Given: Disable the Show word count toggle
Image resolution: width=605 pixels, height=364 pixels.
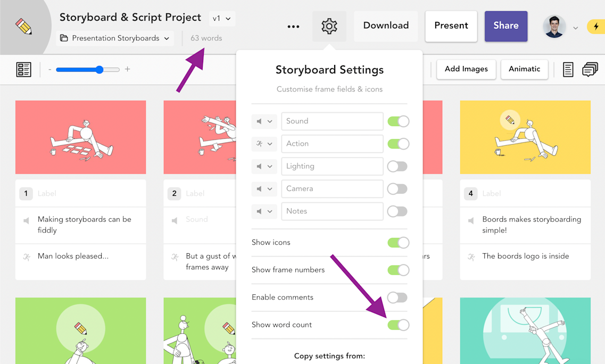Looking at the screenshot, I should pyautogui.click(x=398, y=325).
